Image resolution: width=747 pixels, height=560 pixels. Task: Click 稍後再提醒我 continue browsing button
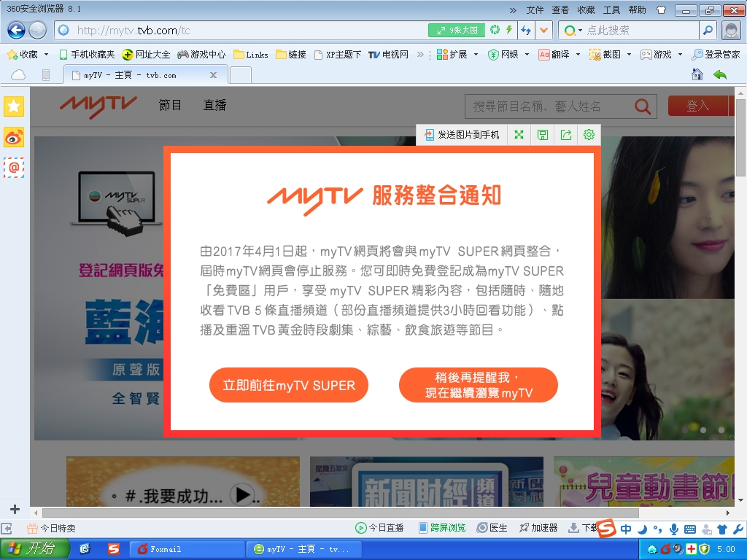pyautogui.click(x=479, y=385)
